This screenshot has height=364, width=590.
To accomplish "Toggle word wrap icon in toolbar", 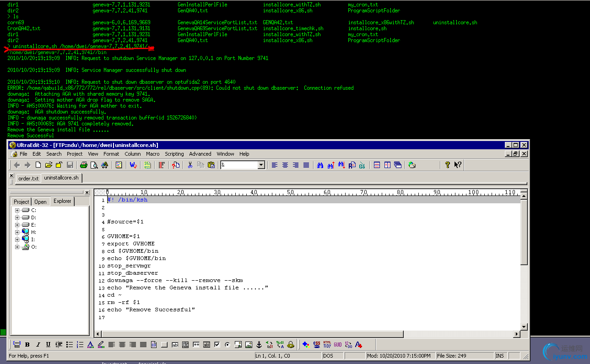I will point(133,165).
